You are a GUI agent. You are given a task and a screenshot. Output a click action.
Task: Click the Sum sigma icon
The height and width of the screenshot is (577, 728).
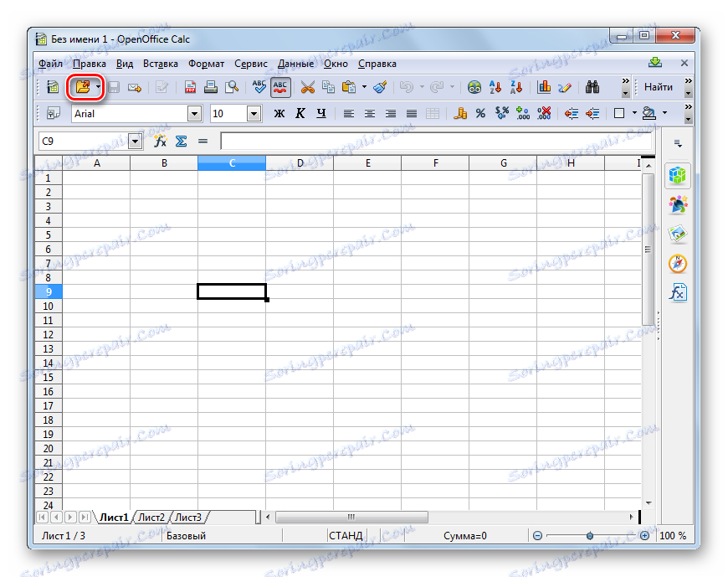(181, 142)
